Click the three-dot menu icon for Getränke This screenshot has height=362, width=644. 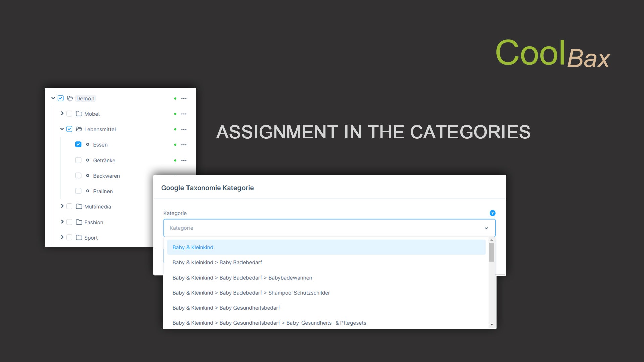pyautogui.click(x=184, y=160)
